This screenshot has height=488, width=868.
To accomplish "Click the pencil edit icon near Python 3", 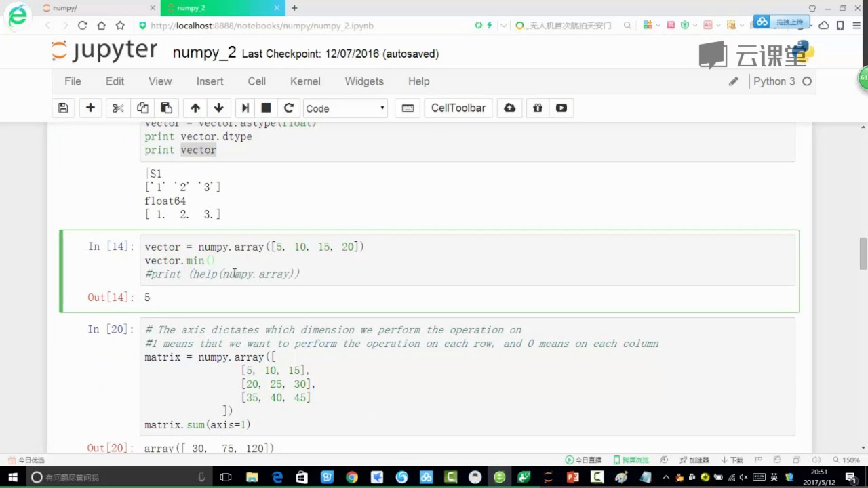I will click(x=733, y=81).
